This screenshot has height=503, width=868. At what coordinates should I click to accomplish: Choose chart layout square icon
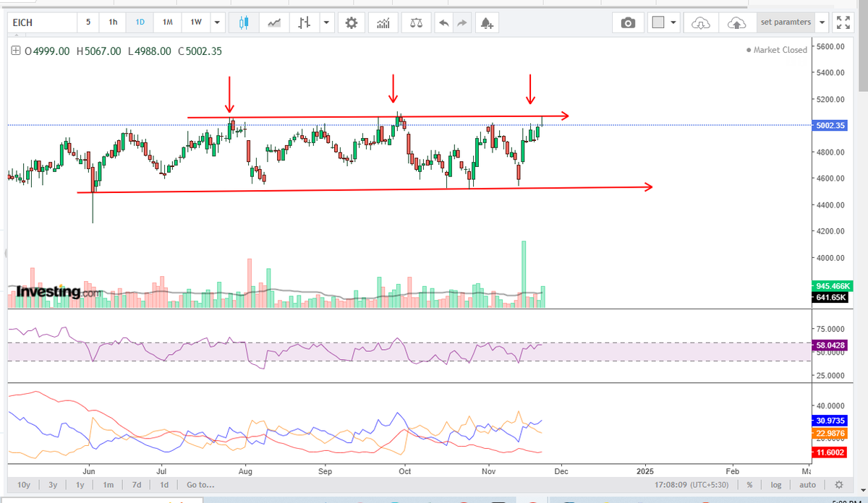click(658, 22)
